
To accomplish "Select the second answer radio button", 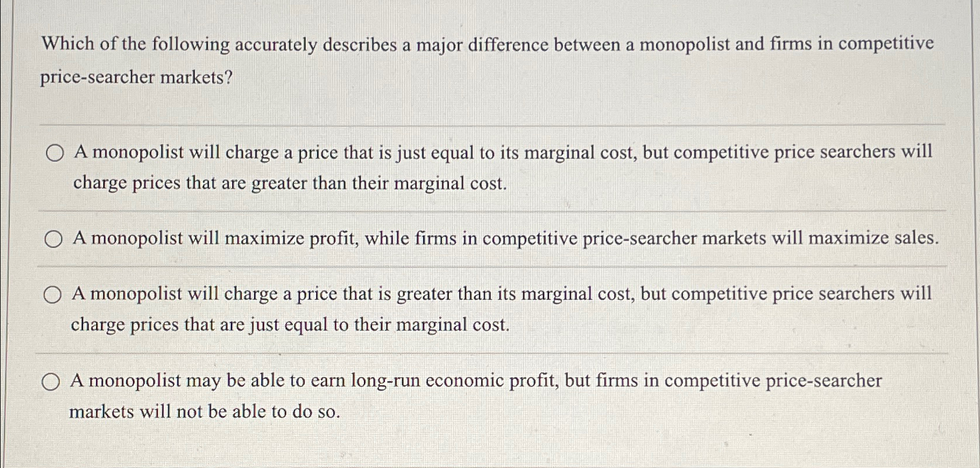I will click(x=54, y=238).
